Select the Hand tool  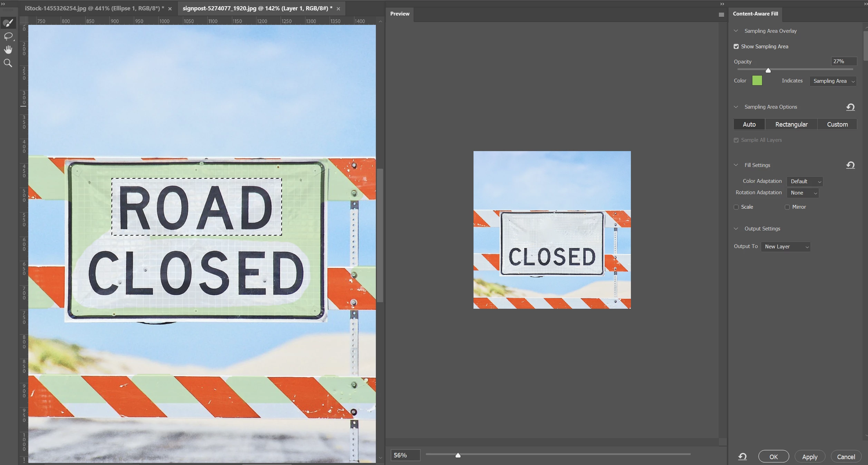tap(8, 50)
